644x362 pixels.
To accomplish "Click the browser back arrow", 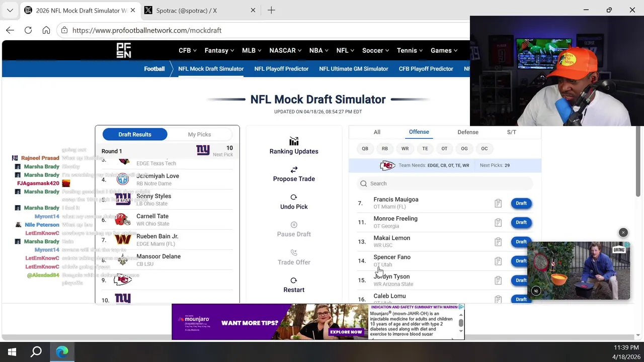I will 10,30.
